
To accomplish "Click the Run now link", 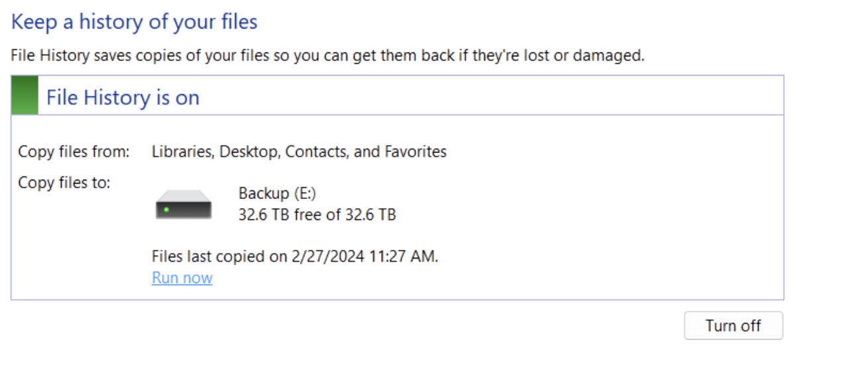I will point(182,278).
